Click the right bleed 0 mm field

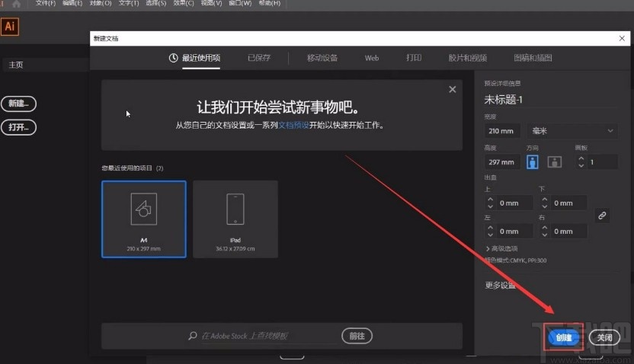pos(569,231)
